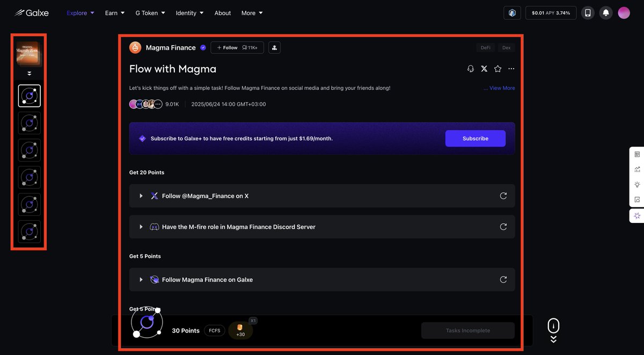Expand quest list with double chevron
This screenshot has height=355, width=644.
30,74
